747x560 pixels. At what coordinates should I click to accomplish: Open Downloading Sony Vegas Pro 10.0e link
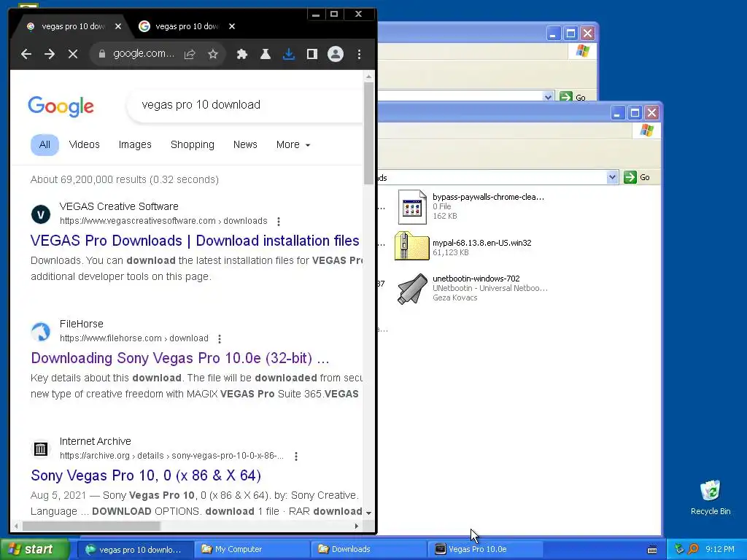[180, 358]
